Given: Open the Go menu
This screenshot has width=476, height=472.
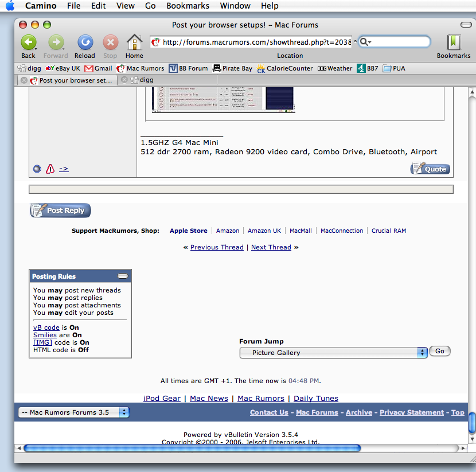Looking at the screenshot, I should coord(150,6).
